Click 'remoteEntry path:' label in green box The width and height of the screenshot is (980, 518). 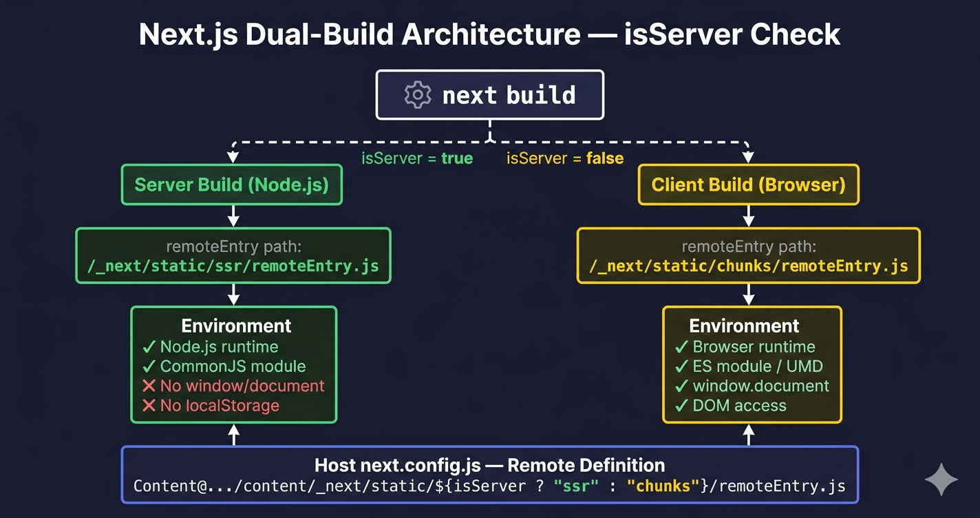(233, 247)
